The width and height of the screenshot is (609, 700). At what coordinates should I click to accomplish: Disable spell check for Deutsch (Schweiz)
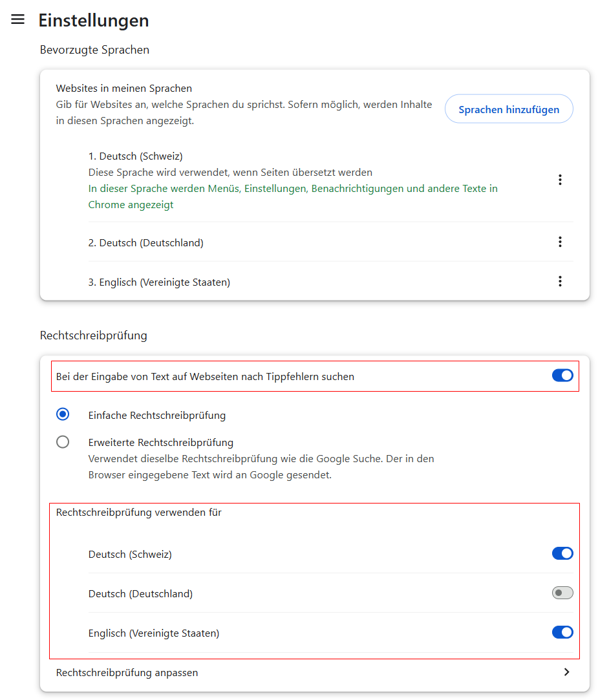point(562,553)
